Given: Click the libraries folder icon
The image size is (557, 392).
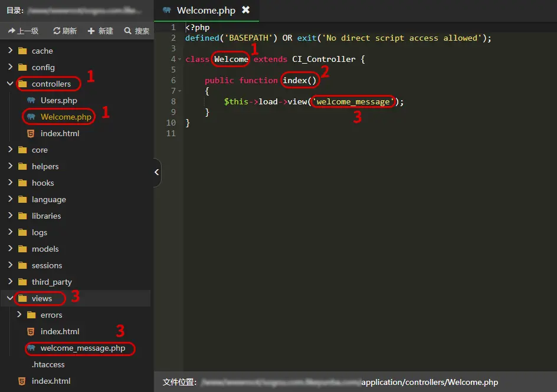Looking at the screenshot, I should point(22,216).
